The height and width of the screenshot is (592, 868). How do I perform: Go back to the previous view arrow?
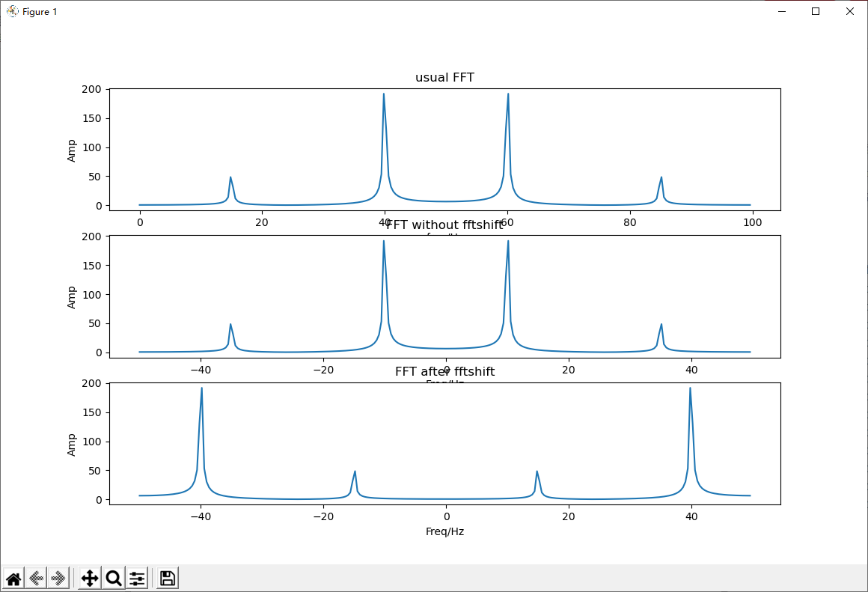tap(37, 579)
